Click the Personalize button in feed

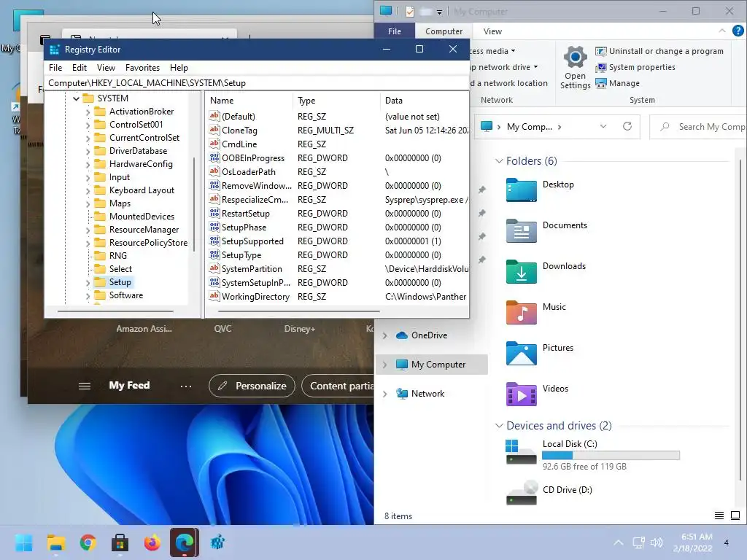click(x=252, y=386)
